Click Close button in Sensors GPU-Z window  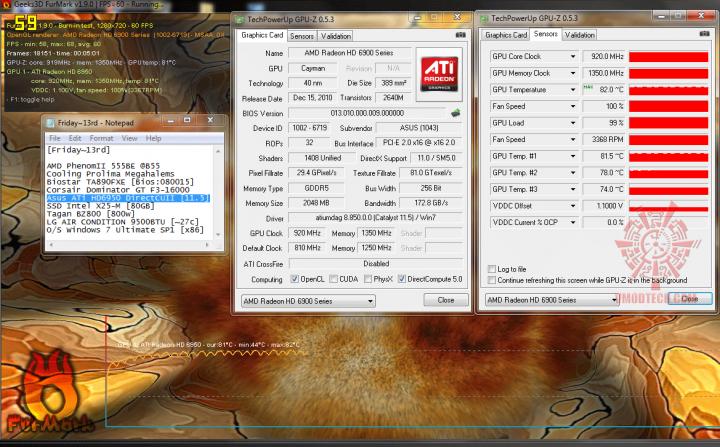690,299
